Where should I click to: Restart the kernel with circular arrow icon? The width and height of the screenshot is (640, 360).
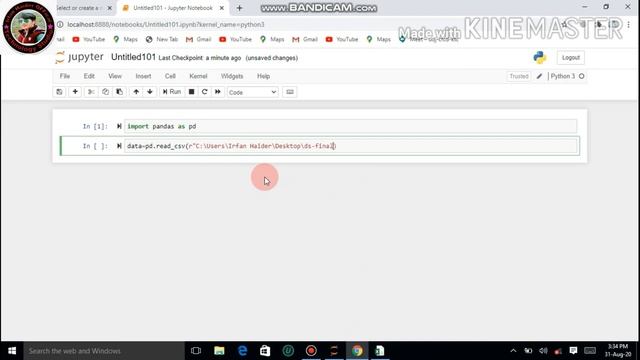(204, 92)
